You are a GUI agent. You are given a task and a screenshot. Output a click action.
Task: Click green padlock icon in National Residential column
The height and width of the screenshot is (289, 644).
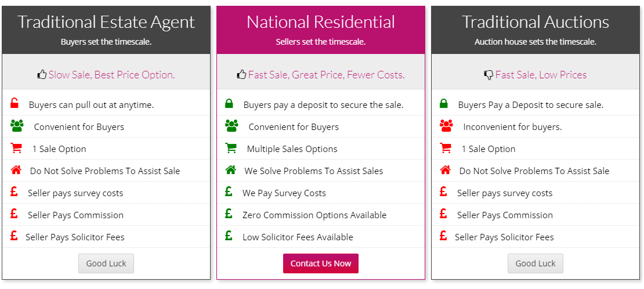pos(229,104)
